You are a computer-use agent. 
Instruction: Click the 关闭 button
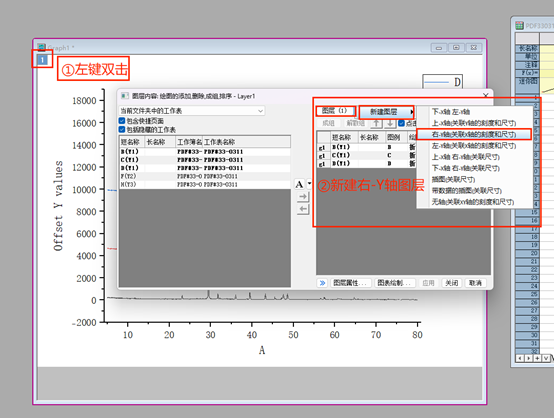pos(452,283)
